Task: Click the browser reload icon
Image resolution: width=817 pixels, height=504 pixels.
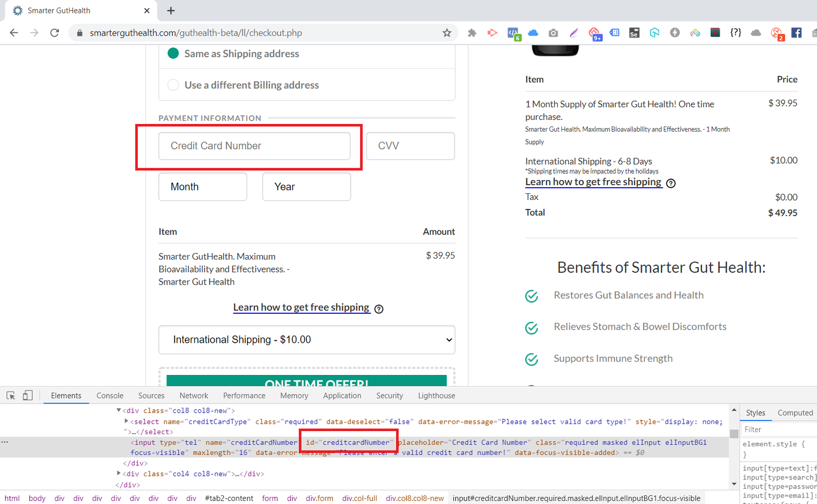Action: click(55, 33)
